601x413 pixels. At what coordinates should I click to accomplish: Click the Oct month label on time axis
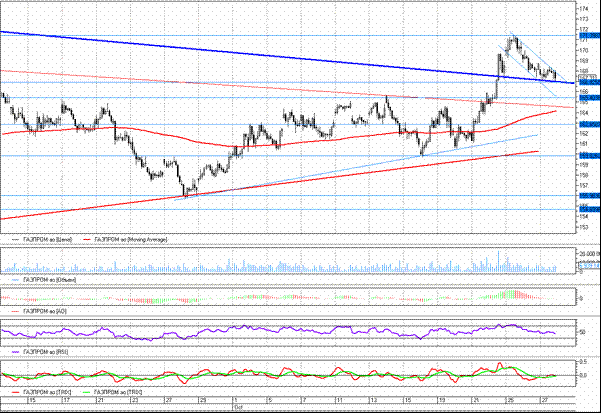pos(238,406)
